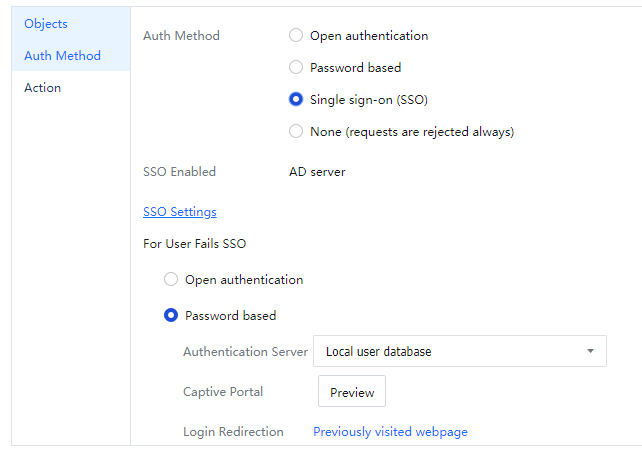
Task: Select top Open authentication auth method radio
Action: click(x=296, y=36)
